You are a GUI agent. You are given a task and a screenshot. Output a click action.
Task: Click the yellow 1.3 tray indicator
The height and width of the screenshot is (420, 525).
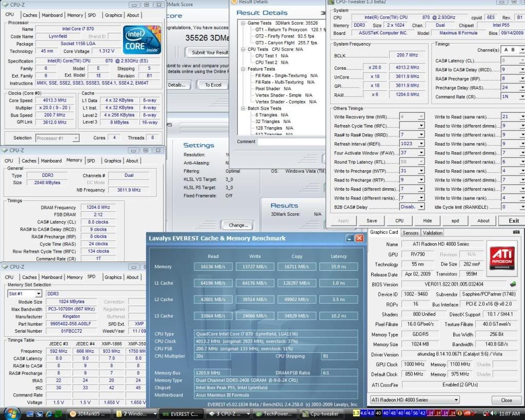click(356, 414)
